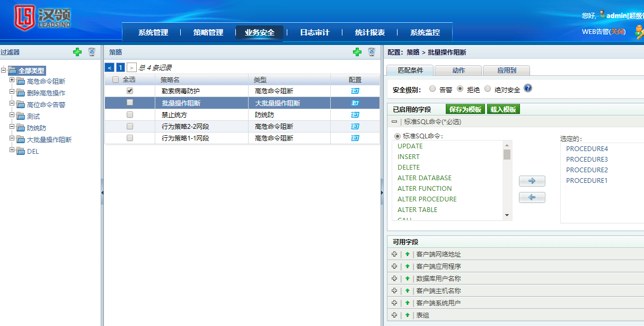
Task: Click the 保存为模板 button
Action: (x=465, y=109)
